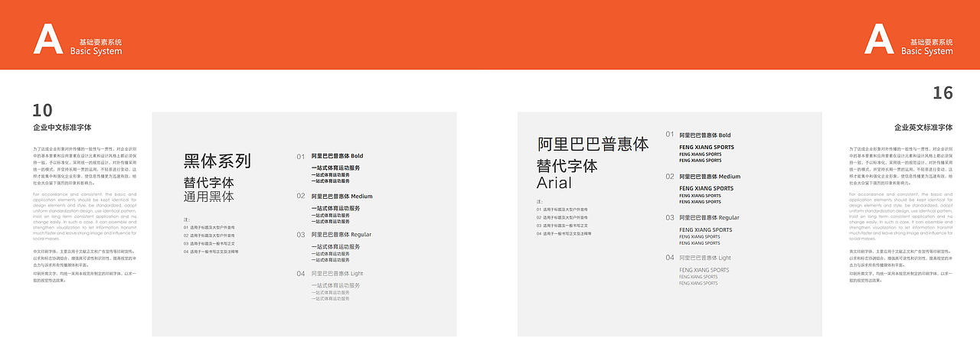Viewport: 980px width, 361px height.
Task: Select the large word Arial
Action: (x=554, y=184)
